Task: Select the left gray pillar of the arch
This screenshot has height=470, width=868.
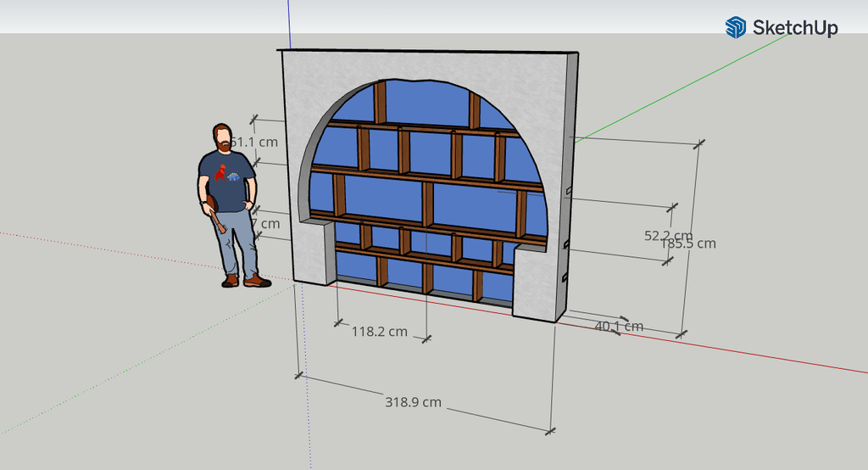Action: pos(310,252)
